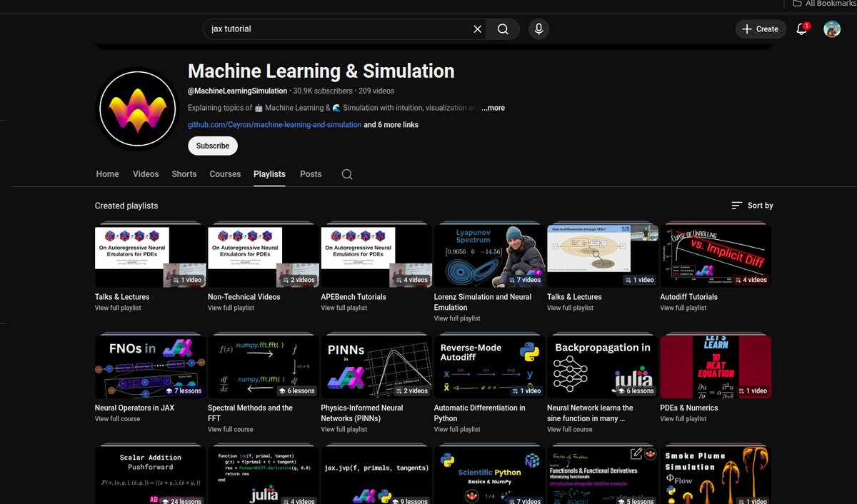Open the PINNs playlist thumbnail
The image size is (857, 504).
point(376,368)
